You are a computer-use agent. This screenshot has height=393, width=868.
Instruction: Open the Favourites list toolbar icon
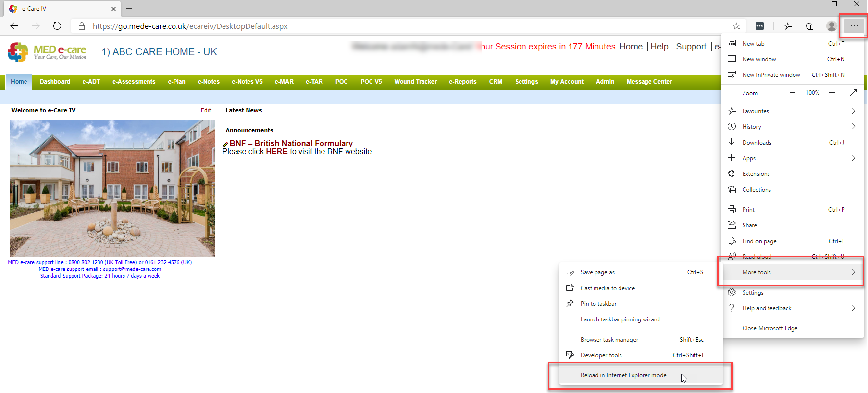(x=788, y=26)
